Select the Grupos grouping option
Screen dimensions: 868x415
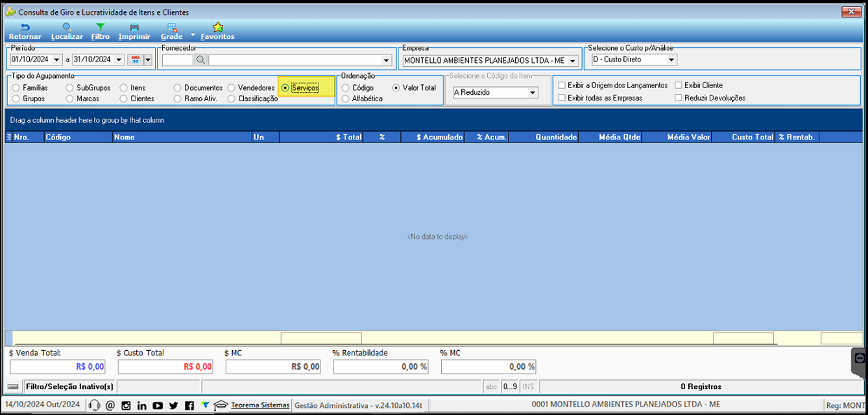pos(16,99)
